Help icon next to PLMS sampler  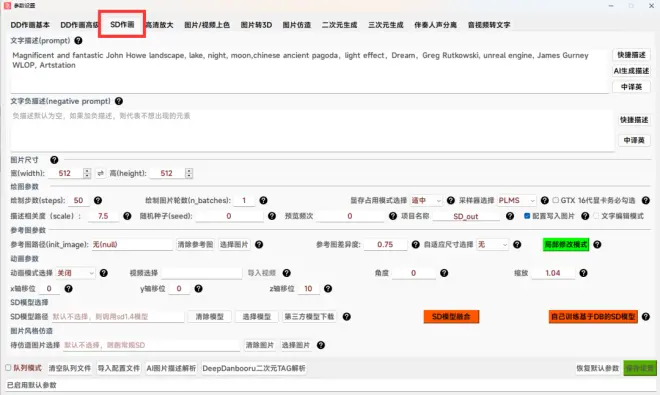point(545,200)
